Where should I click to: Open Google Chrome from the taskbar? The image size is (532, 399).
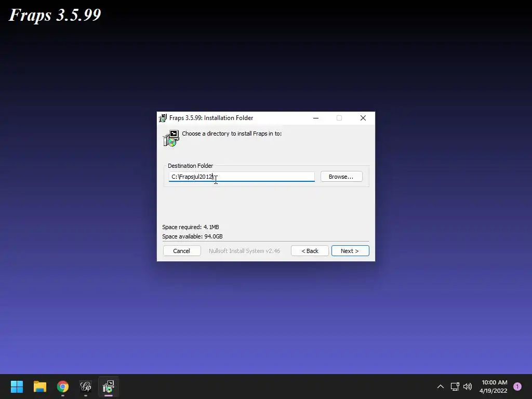[63, 387]
